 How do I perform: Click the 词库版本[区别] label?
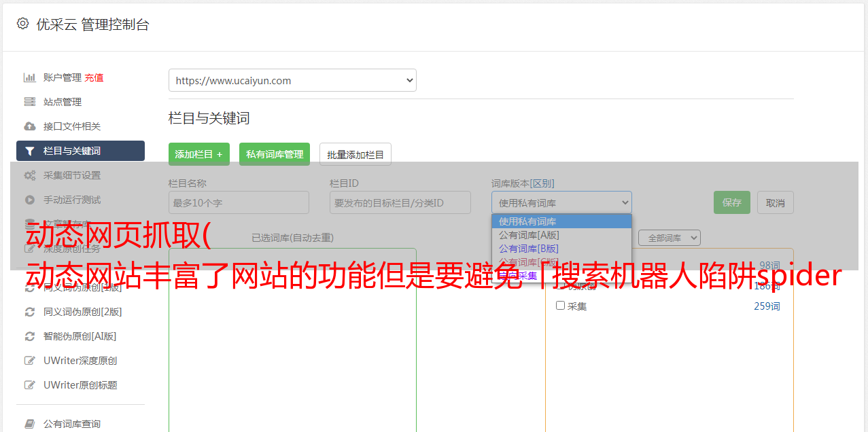click(523, 183)
